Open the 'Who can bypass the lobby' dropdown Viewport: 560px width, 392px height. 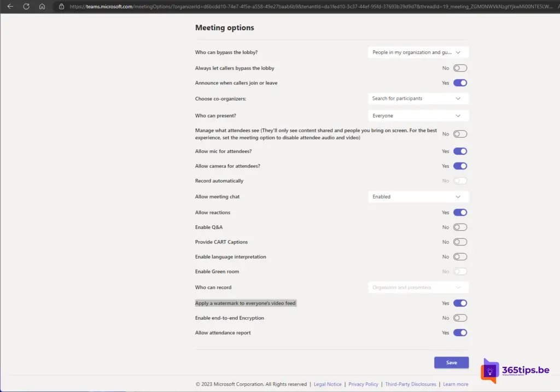point(418,52)
